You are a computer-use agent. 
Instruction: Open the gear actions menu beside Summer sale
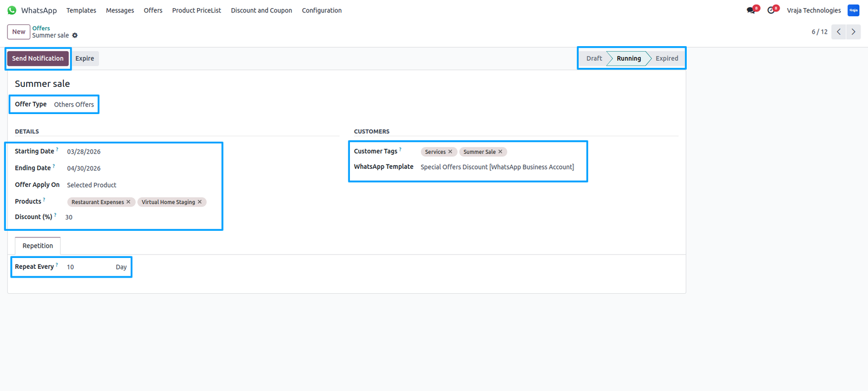point(75,35)
